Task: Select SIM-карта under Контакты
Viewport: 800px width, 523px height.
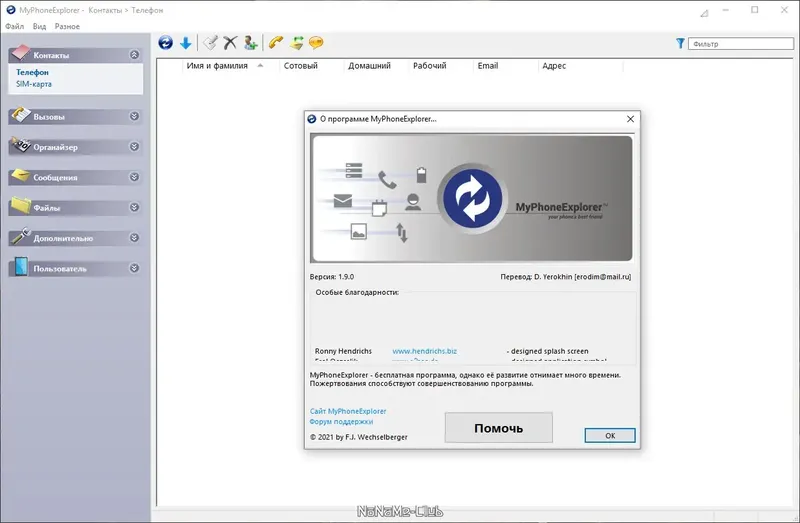Action: coord(34,84)
